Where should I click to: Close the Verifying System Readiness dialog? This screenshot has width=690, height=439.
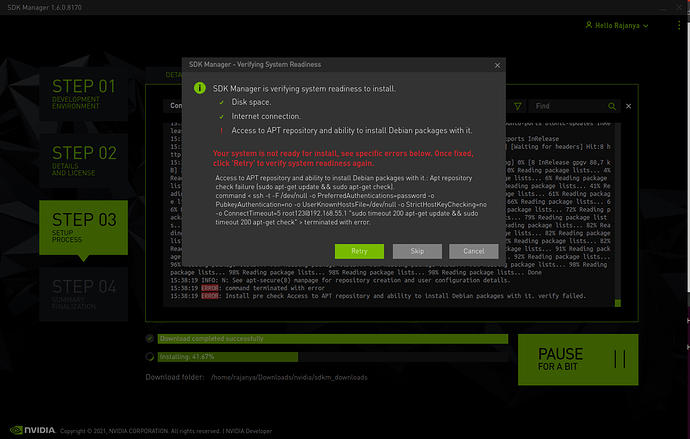[497, 65]
